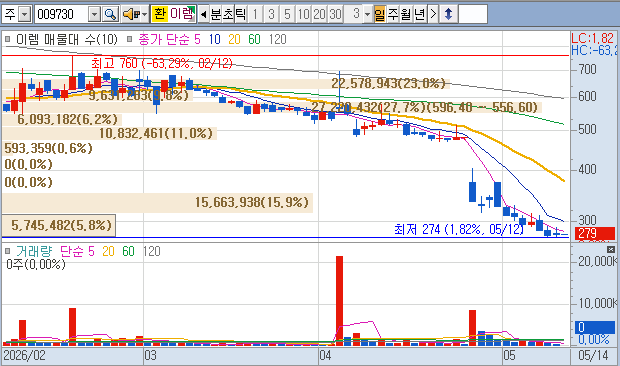
Task: Toggle the 이렘 매물대 수(10) indicator square
Action: pos(8,39)
